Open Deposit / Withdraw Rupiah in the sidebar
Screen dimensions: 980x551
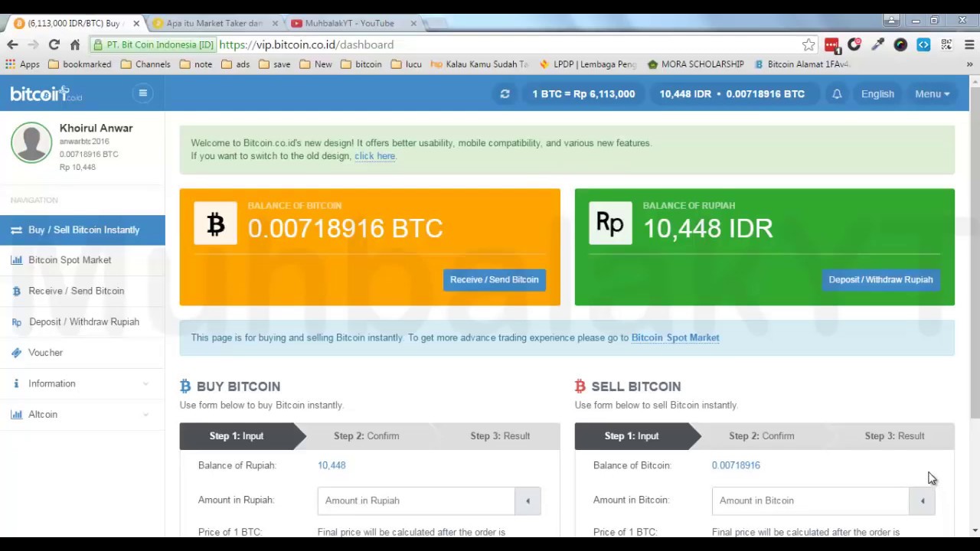(82, 321)
